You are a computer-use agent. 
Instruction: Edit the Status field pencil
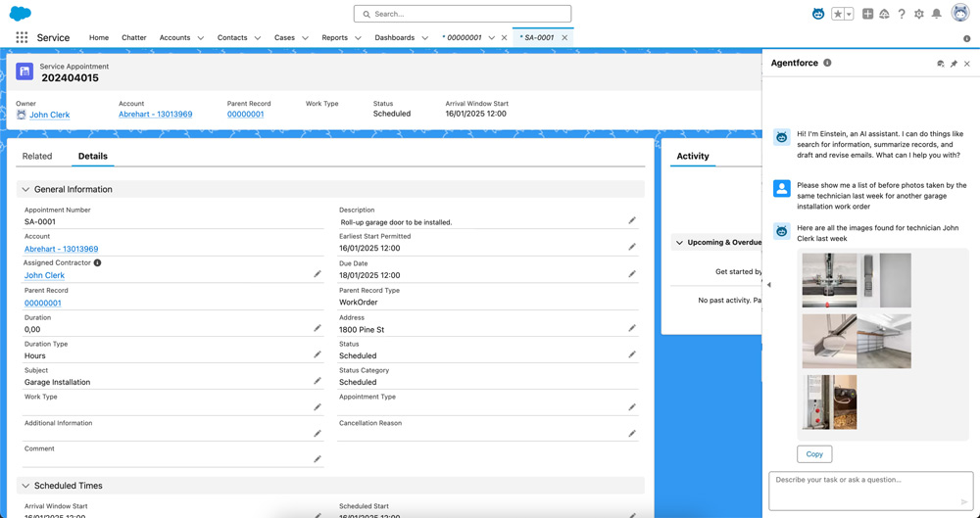coord(632,354)
